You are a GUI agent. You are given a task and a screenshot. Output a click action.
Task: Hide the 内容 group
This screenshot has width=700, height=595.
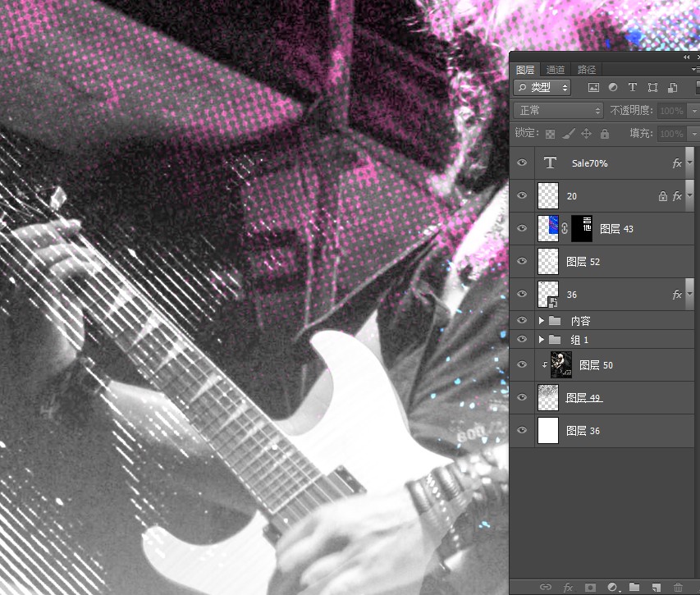point(522,320)
